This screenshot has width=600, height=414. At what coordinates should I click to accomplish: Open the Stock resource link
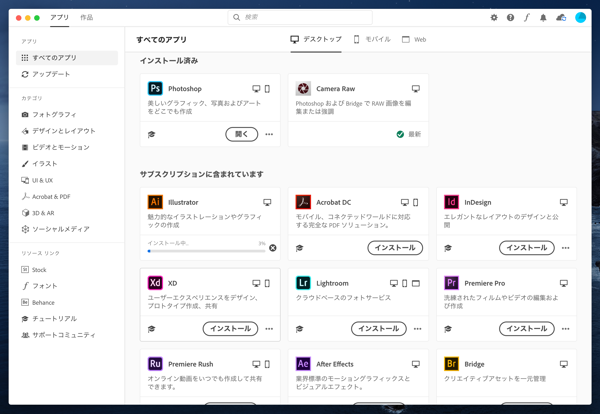[34, 270]
